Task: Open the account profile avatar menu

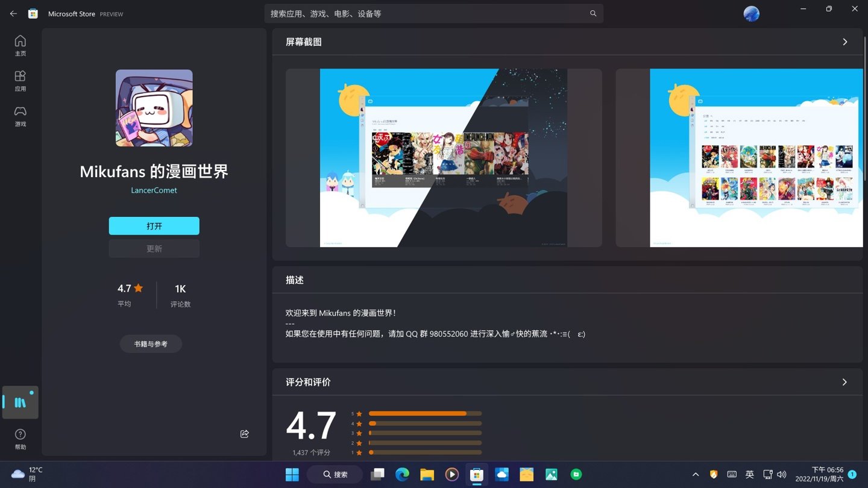Action: coord(751,13)
